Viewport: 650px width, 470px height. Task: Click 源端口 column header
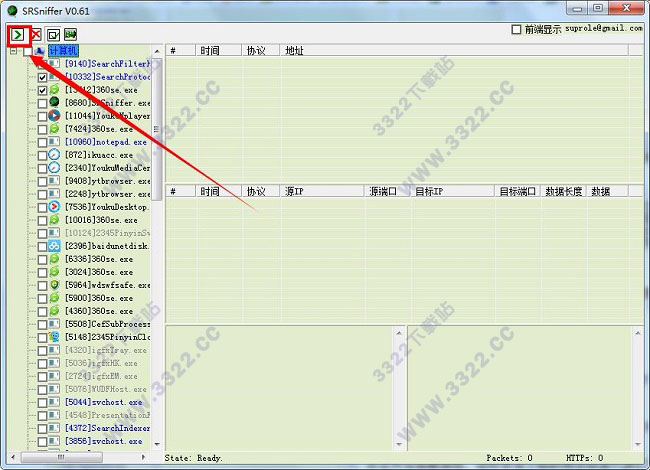pos(388,191)
